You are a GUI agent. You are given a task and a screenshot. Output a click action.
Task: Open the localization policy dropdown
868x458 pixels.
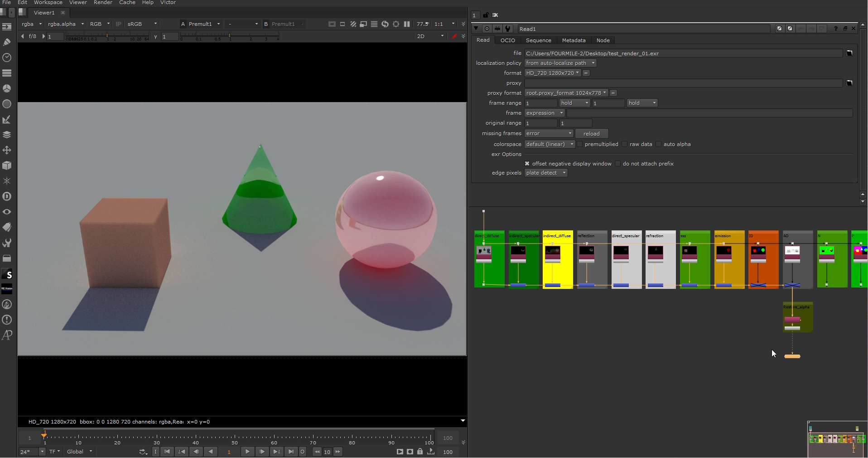pos(560,63)
